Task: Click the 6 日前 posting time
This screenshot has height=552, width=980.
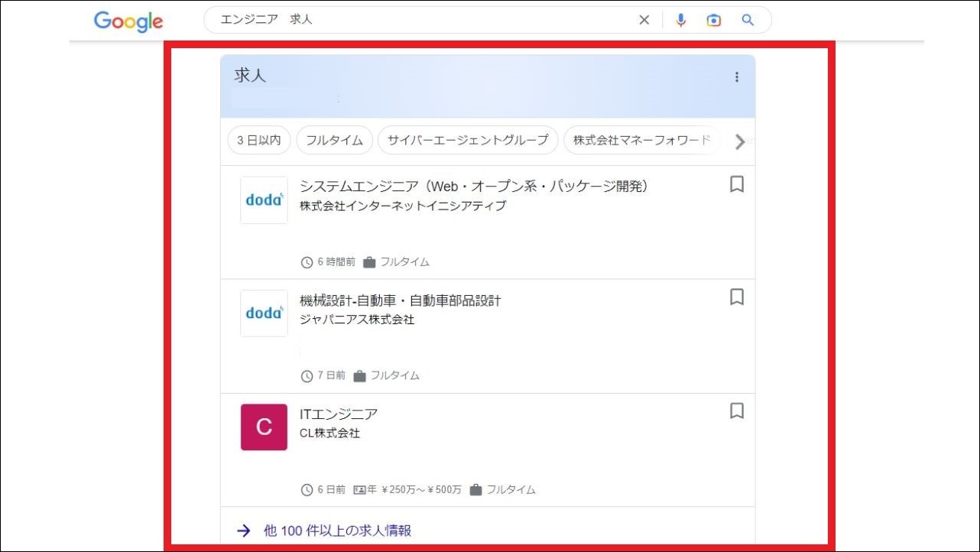Action: coord(331,489)
